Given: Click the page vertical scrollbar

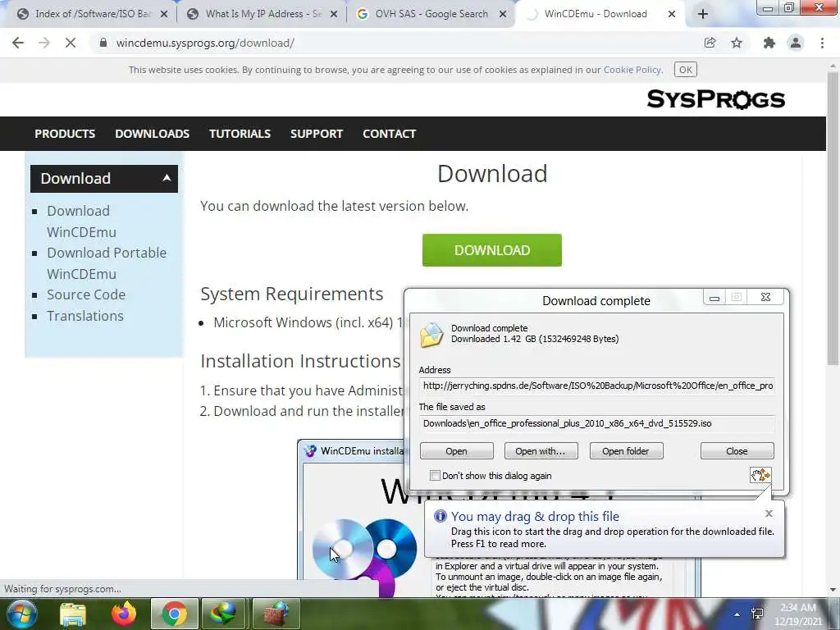Looking at the screenshot, I should pos(833,220).
